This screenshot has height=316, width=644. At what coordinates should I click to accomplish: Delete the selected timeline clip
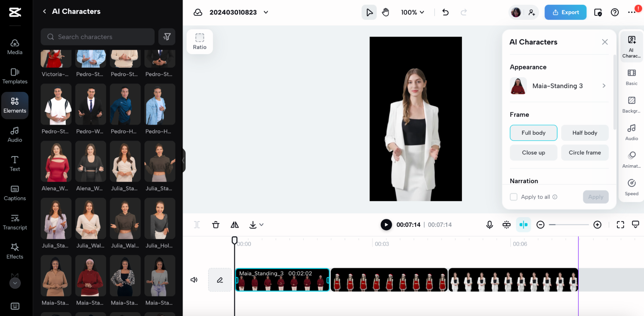[216, 224]
